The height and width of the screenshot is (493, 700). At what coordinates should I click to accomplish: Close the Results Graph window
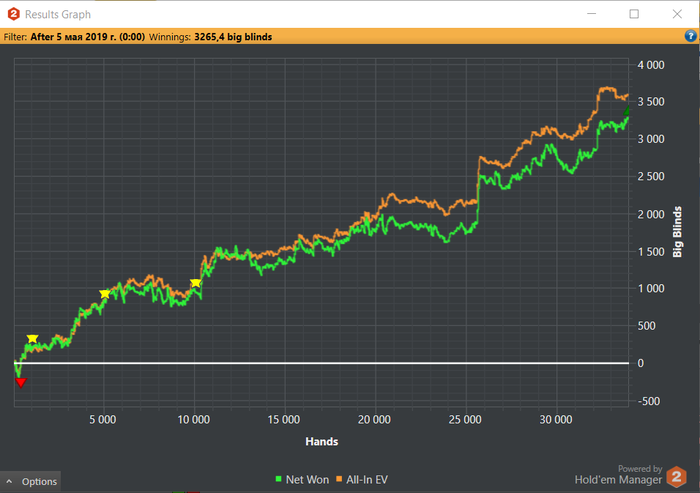point(677,14)
